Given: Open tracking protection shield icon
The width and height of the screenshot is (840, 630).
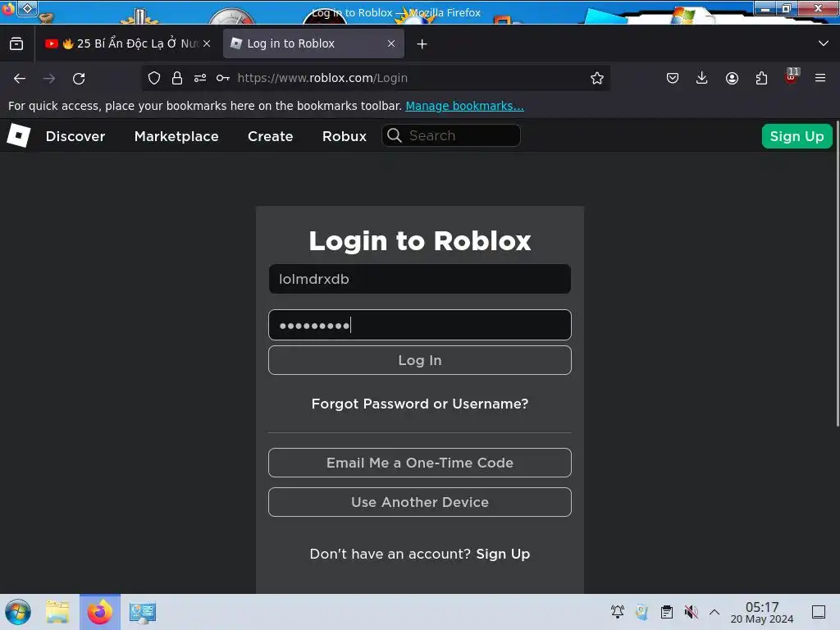Looking at the screenshot, I should (x=154, y=78).
